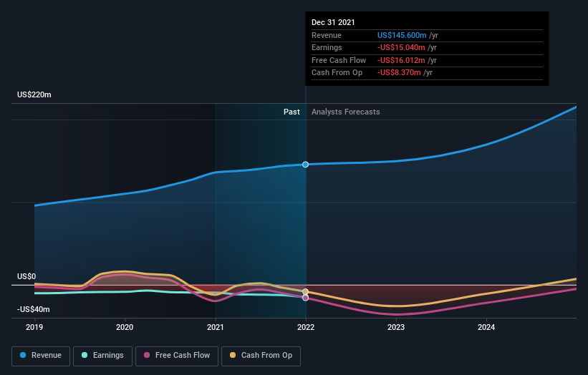The image size is (588, 375).
Task: Toggle the Earnings legend button
Action: [x=102, y=356]
